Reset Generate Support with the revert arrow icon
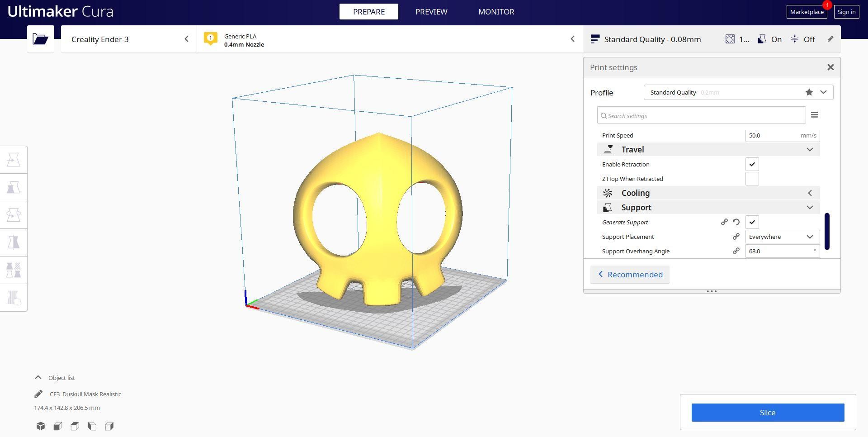Viewport: 868px width, 437px height. click(x=736, y=222)
